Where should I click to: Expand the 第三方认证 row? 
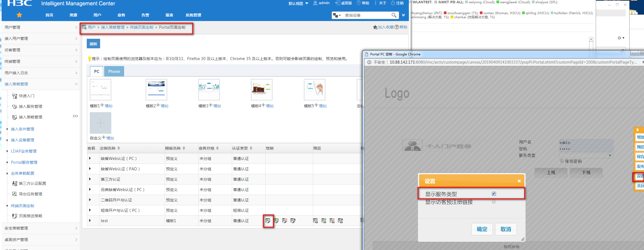click(x=90, y=179)
